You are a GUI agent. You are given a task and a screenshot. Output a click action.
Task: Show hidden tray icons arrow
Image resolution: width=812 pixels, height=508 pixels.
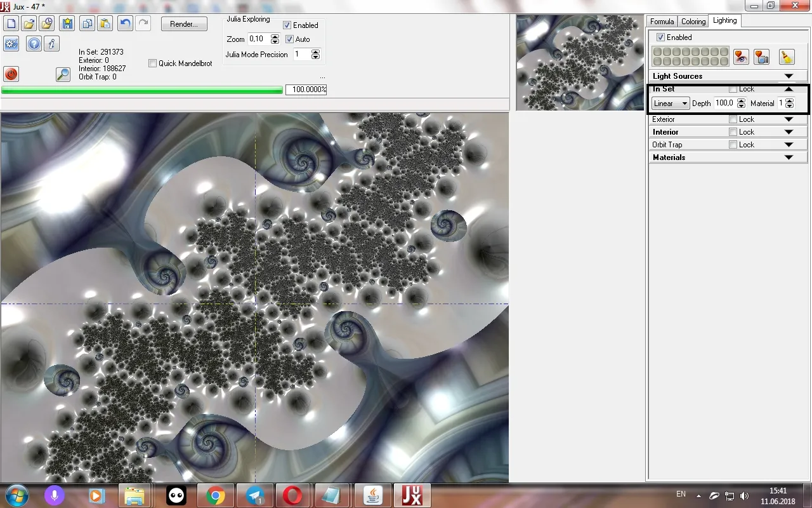pos(698,496)
